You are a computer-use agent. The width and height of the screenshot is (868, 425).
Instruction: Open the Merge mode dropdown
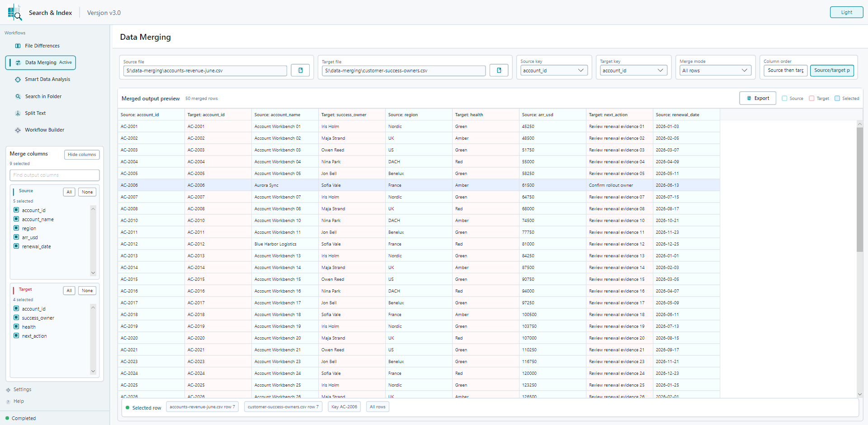[715, 71]
